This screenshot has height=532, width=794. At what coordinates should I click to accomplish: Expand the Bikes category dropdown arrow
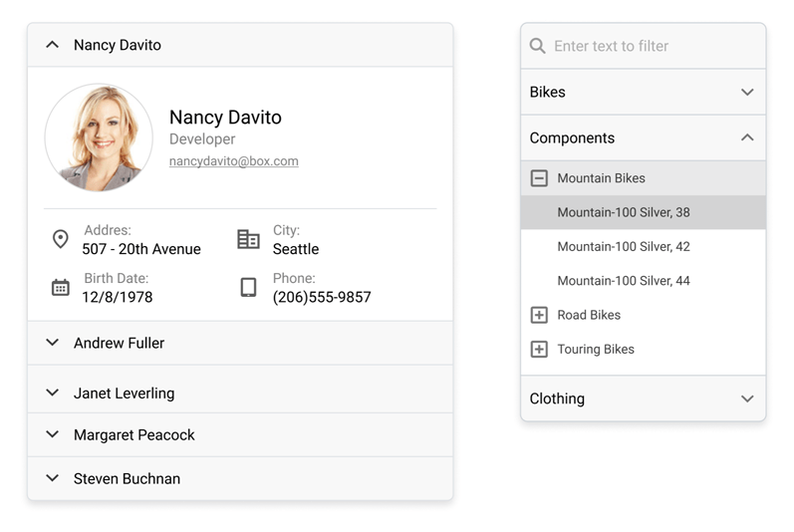pos(747,92)
